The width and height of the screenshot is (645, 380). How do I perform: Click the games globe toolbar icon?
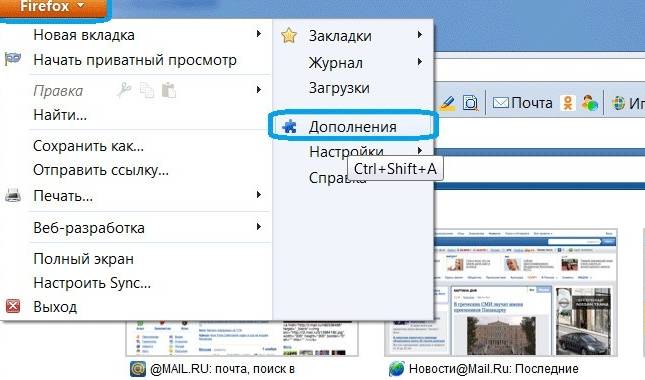618,103
